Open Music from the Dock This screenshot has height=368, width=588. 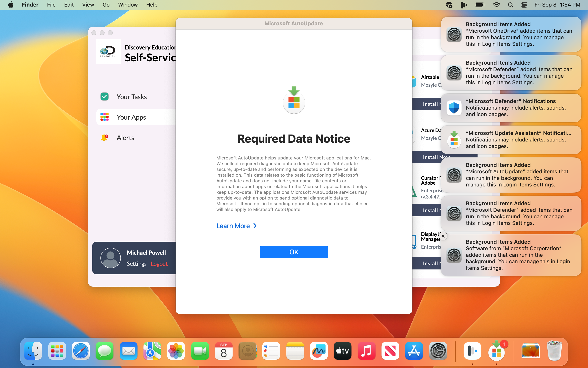pyautogui.click(x=366, y=351)
